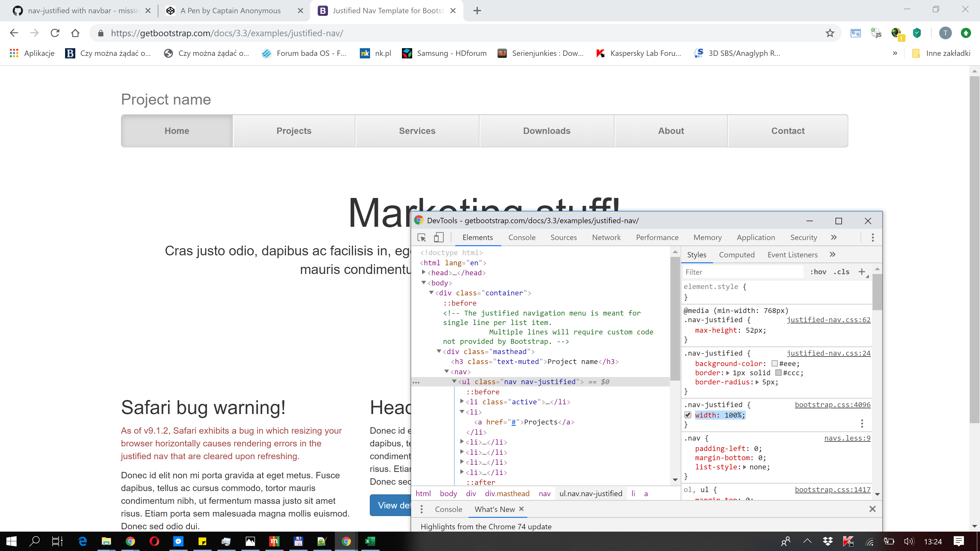Image resolution: width=980 pixels, height=551 pixels.
Task: Click the inspect element picker icon
Action: click(x=422, y=237)
